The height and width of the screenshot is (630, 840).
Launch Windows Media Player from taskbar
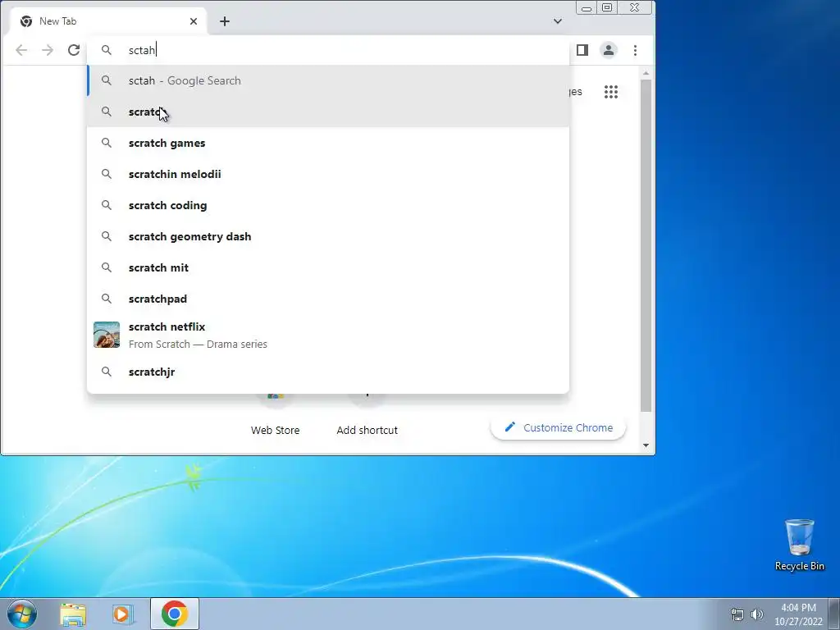point(123,614)
